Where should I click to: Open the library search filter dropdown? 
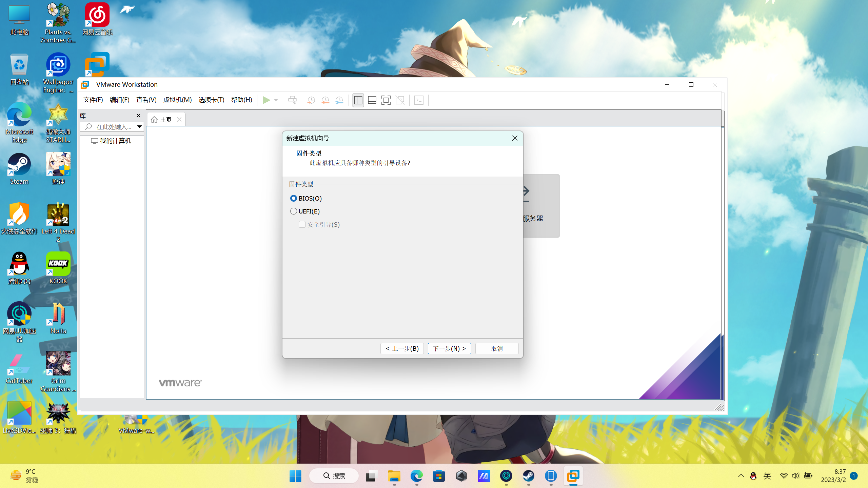[139, 127]
